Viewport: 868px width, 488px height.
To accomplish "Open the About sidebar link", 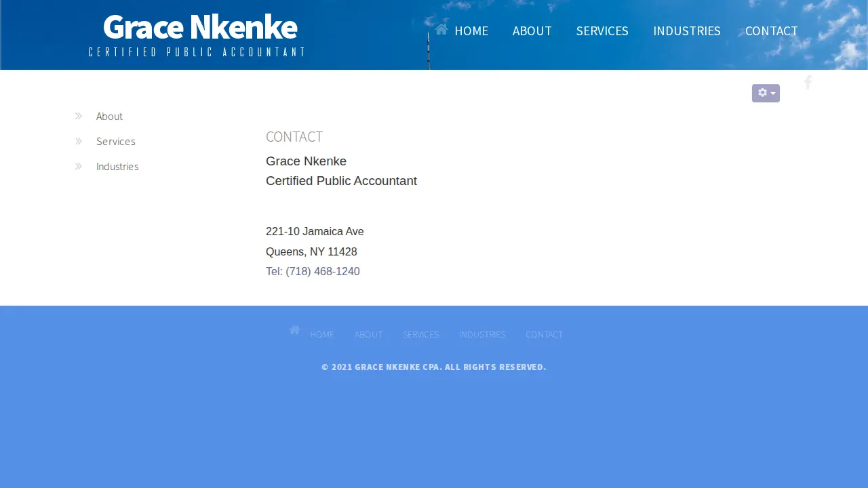I will pyautogui.click(x=109, y=117).
